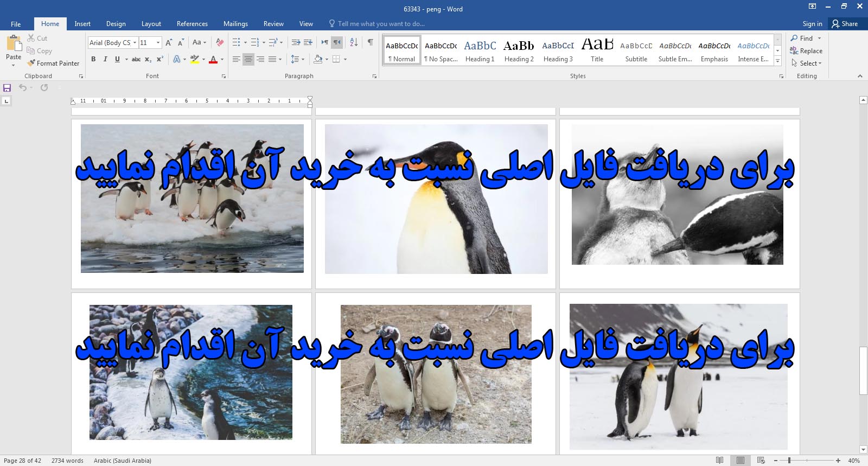This screenshot has height=466, width=868.
Task: Switch to the Review tab
Action: [x=273, y=24]
